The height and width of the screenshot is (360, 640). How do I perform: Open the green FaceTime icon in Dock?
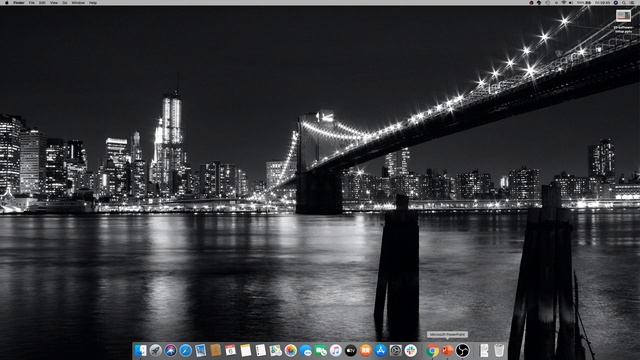pyautogui.click(x=320, y=350)
